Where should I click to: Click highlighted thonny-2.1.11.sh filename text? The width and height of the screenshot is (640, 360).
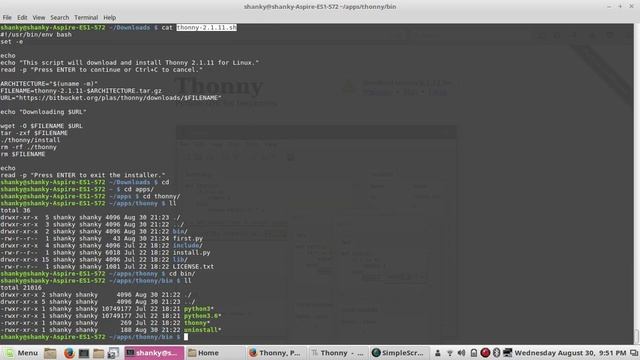207,27
